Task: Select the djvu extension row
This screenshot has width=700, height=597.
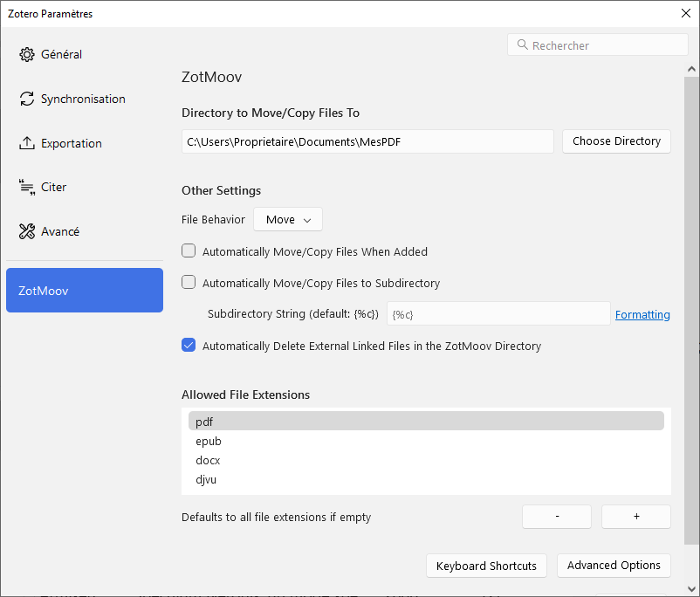Action: click(426, 479)
